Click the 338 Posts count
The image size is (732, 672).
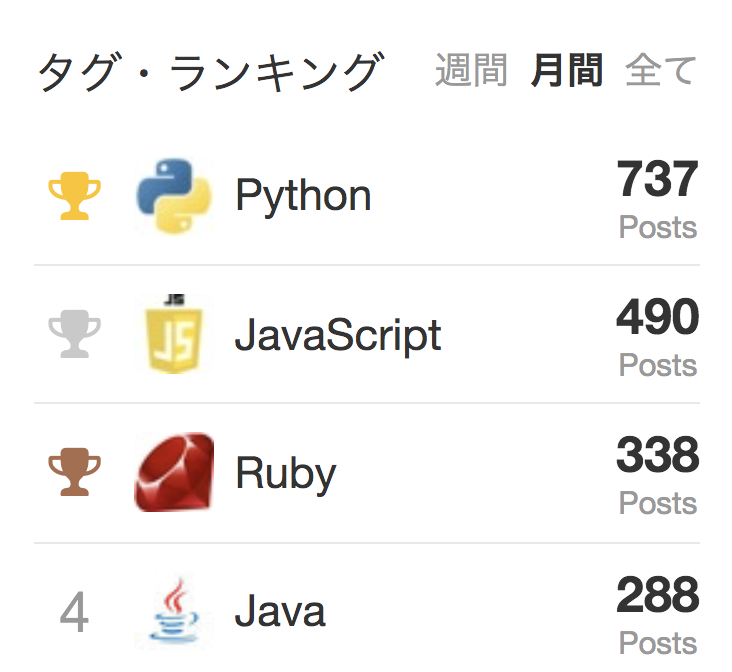point(657,474)
